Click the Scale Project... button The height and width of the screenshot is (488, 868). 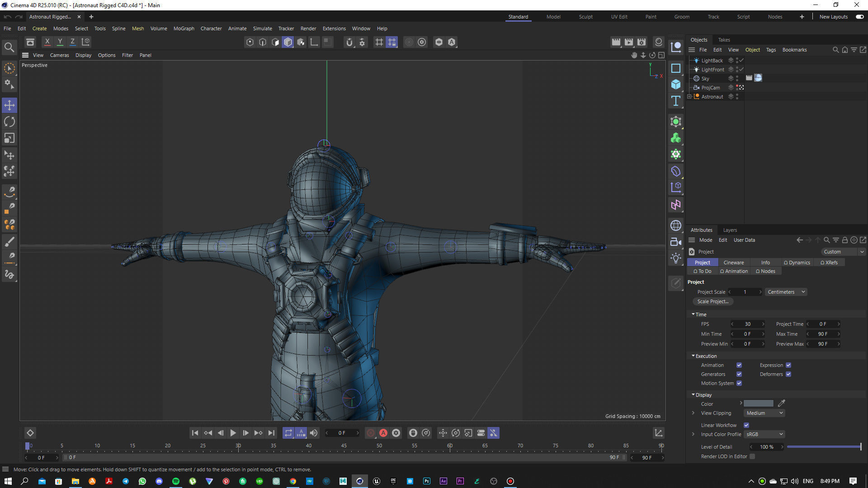pyautogui.click(x=713, y=301)
